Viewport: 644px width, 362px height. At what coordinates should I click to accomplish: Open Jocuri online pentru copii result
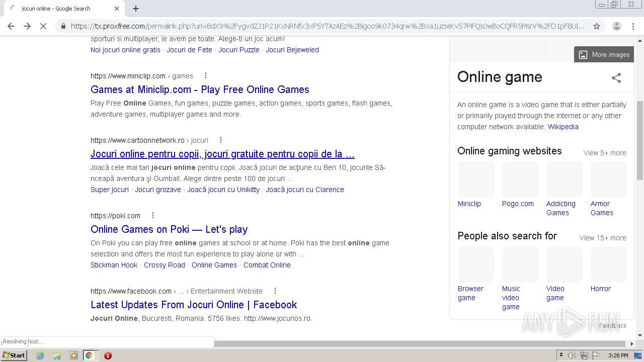click(222, 154)
